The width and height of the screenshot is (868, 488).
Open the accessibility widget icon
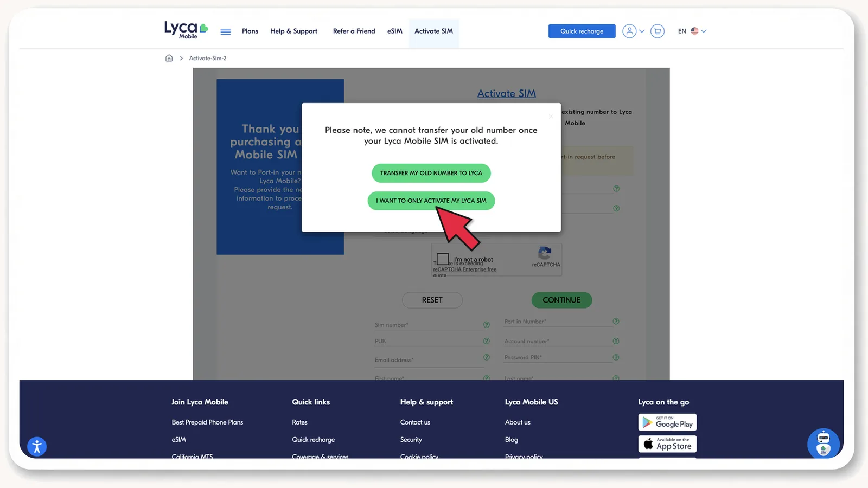coord(37,446)
